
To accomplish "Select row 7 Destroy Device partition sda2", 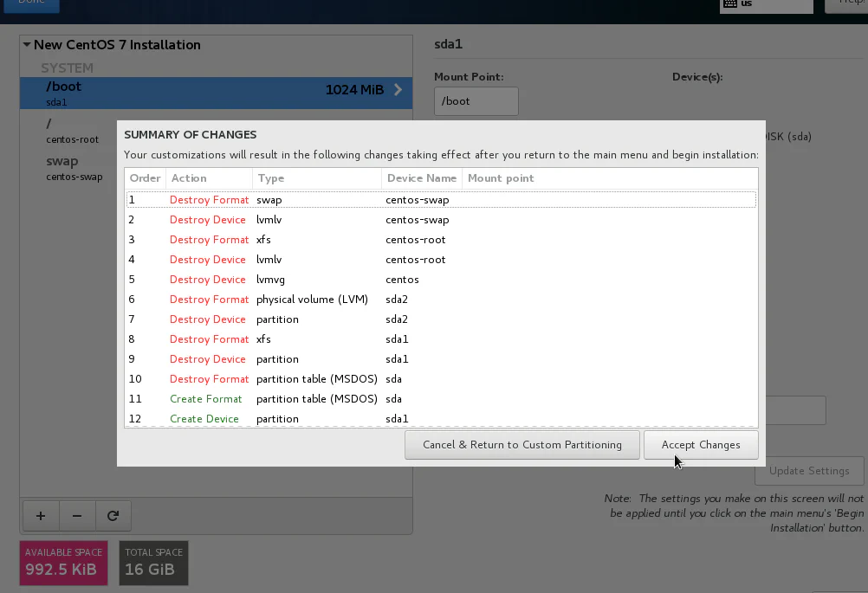I will coord(441,319).
